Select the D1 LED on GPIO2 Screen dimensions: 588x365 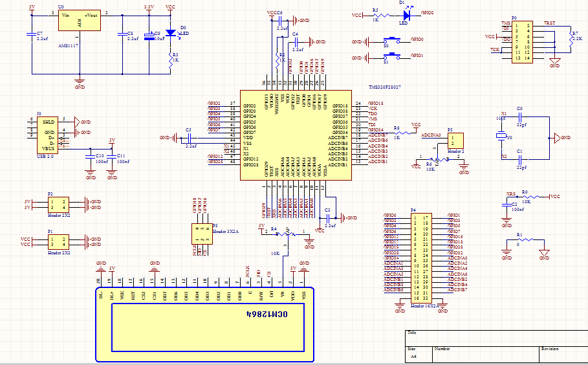coord(406,16)
